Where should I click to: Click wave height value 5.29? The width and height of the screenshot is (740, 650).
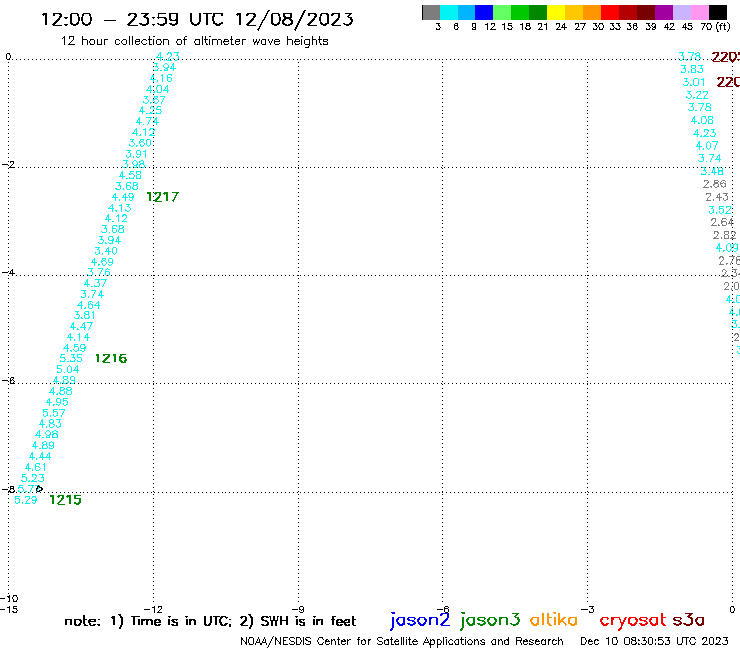(x=26, y=500)
